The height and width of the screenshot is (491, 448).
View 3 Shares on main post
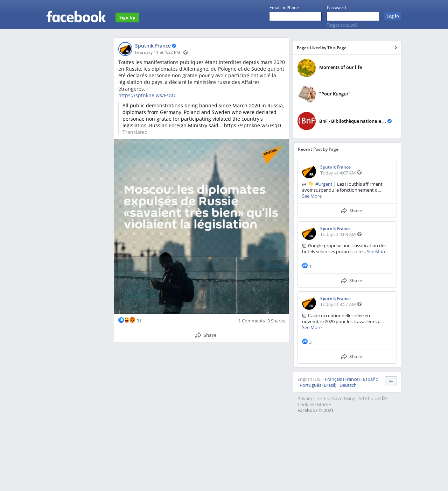pyautogui.click(x=276, y=321)
